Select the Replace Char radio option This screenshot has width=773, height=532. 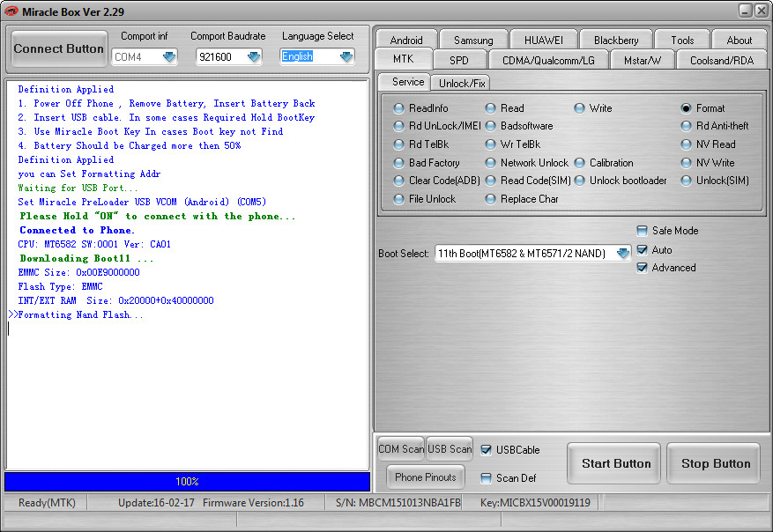pyautogui.click(x=522, y=199)
